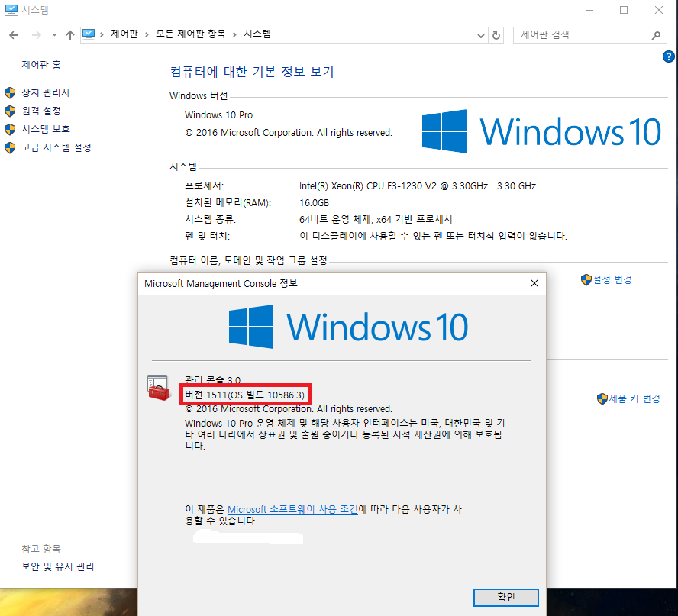Click inside the 제어판 검색 field
This screenshot has width=678, height=616.
pos(580,35)
